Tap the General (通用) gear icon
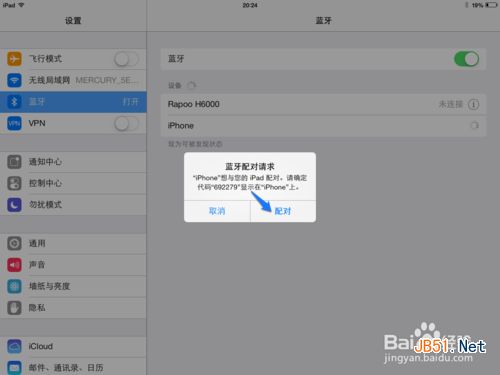500x375 pixels. [x=14, y=243]
